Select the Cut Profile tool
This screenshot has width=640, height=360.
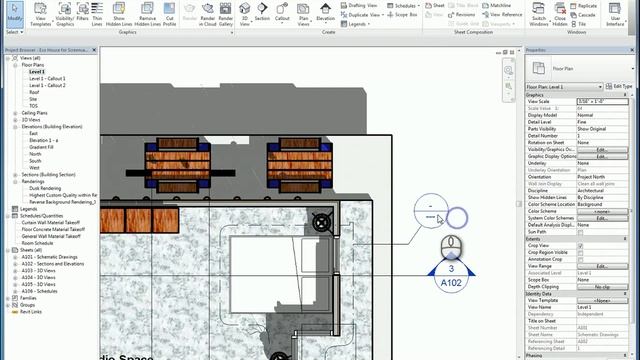click(169, 14)
